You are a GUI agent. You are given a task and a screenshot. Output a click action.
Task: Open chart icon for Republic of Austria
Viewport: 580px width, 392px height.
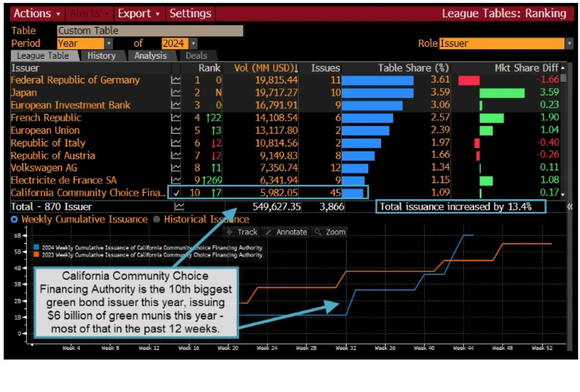click(x=176, y=155)
